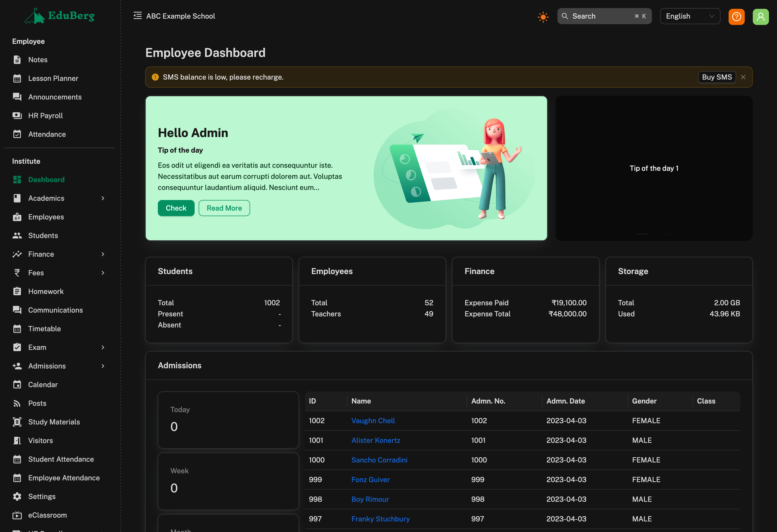This screenshot has height=532, width=777.
Task: Open Employees badge icon in sidebar
Action: tap(17, 217)
